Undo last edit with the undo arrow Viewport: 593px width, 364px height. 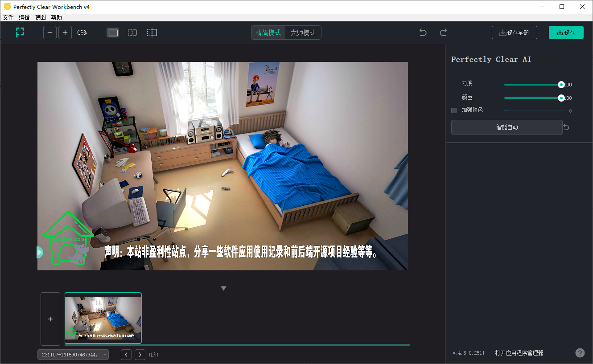coord(423,33)
